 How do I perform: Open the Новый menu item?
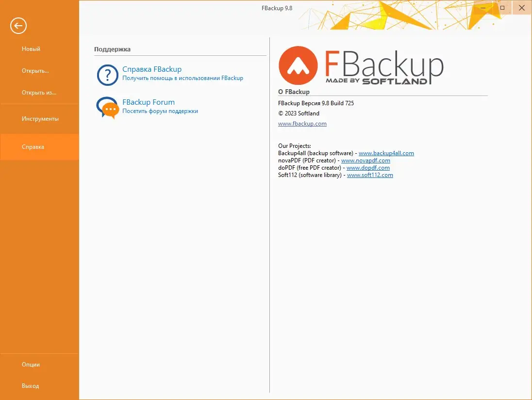coord(31,49)
